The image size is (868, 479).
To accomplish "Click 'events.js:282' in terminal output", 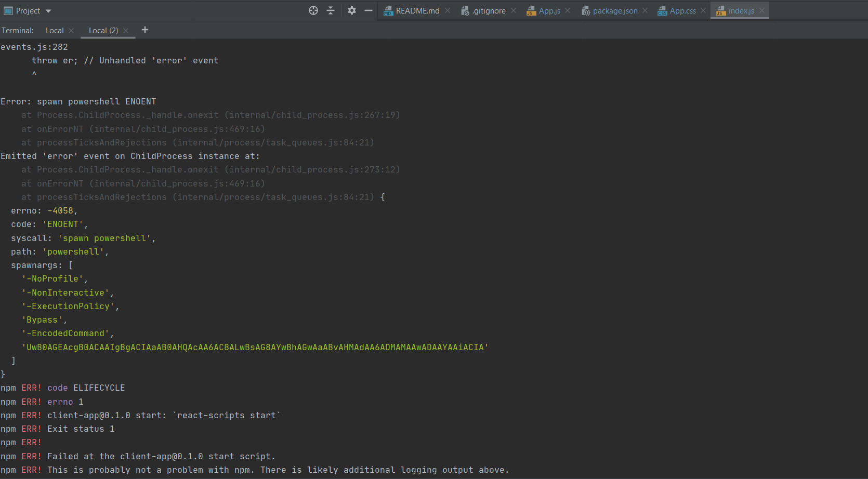I will [x=34, y=47].
